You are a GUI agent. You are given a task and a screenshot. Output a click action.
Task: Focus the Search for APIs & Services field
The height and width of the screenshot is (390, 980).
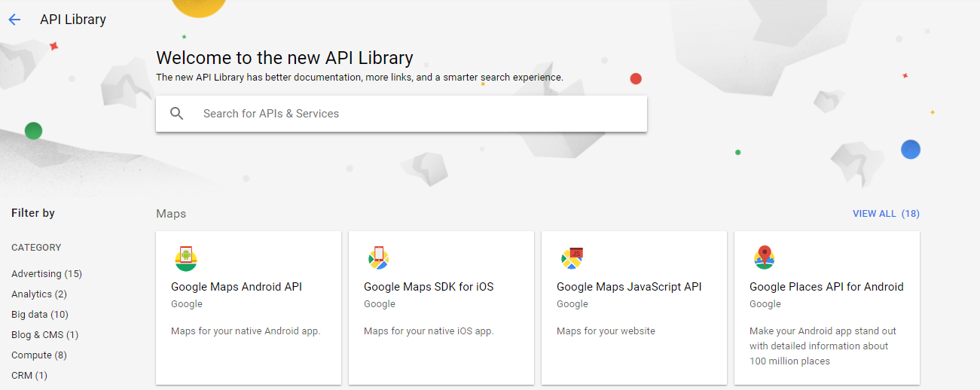click(x=401, y=114)
